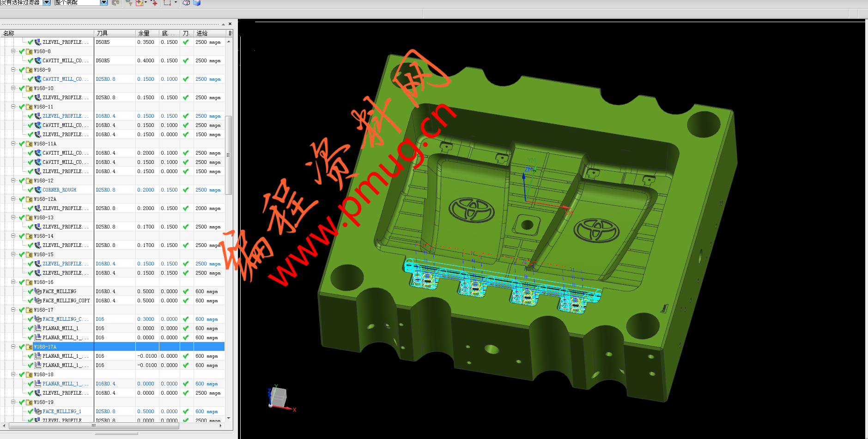
Task: Collapse the W168-19 program group
Action: [13, 402]
